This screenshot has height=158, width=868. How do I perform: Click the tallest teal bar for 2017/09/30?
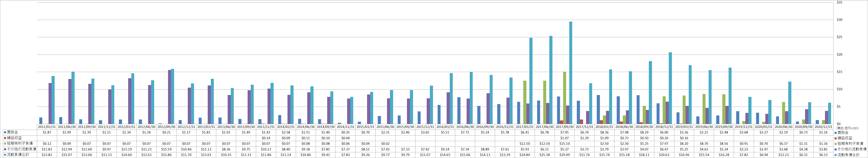[x=571, y=73]
